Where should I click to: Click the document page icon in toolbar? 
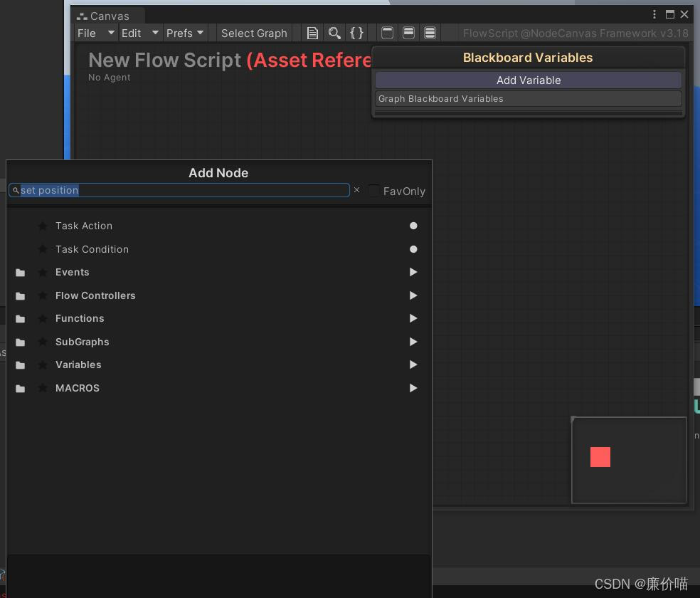(x=312, y=33)
